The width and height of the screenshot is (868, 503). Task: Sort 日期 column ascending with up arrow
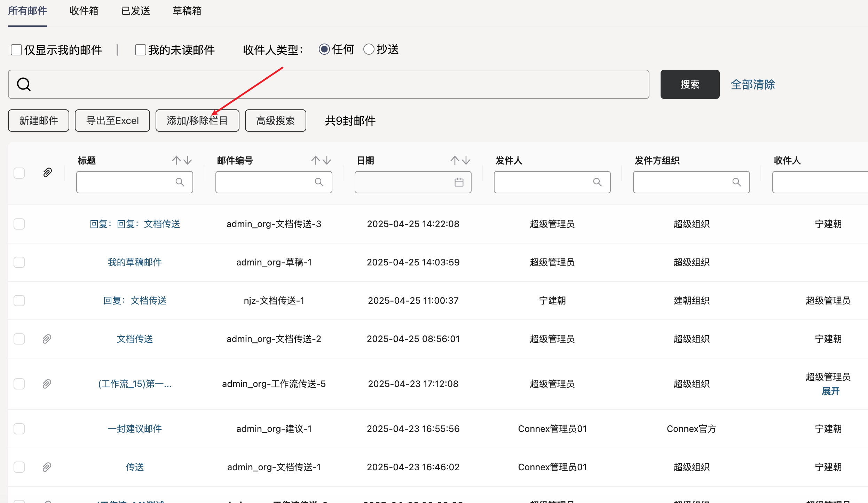[455, 160]
